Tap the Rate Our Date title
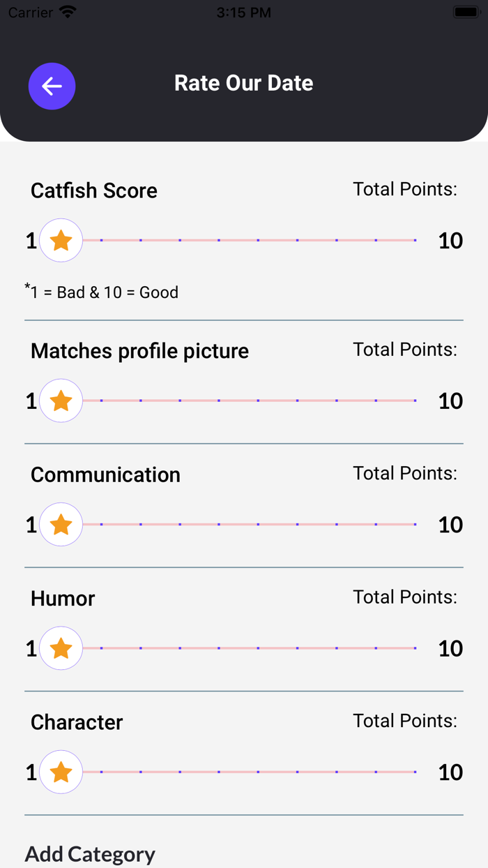488x868 pixels. [244, 83]
